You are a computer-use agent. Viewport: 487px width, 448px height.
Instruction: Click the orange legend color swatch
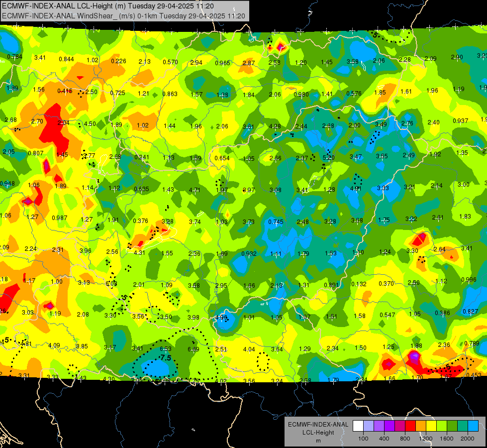coord(421,426)
